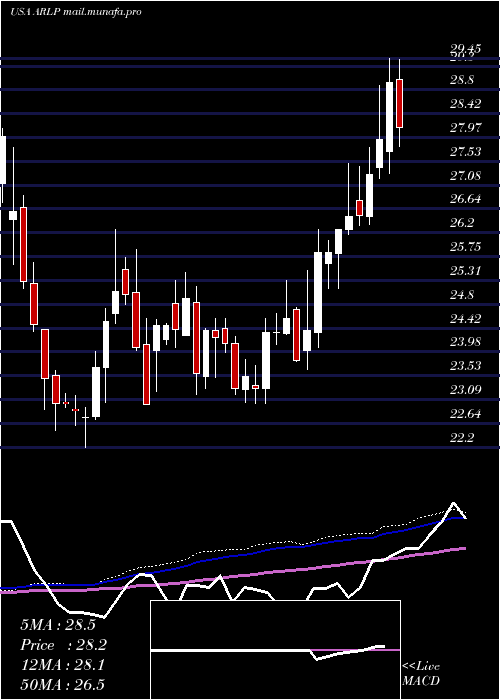Viewport: 500px width, 700px height.
Task: Click the 27.53 price label
Action: [465, 152]
